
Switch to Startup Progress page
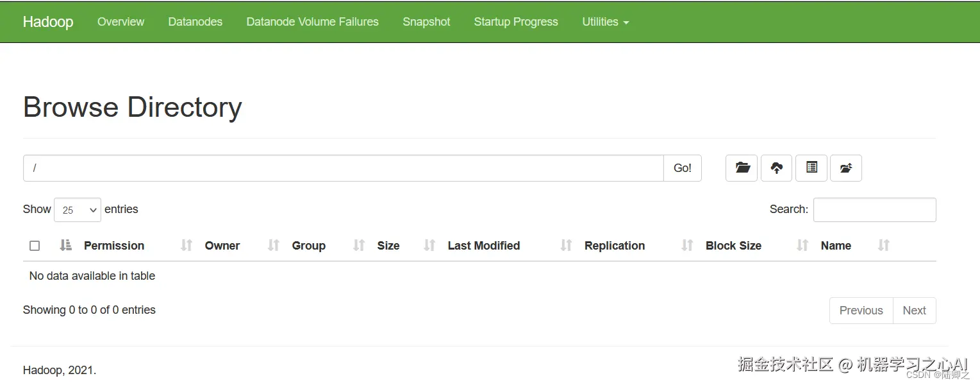coord(516,22)
